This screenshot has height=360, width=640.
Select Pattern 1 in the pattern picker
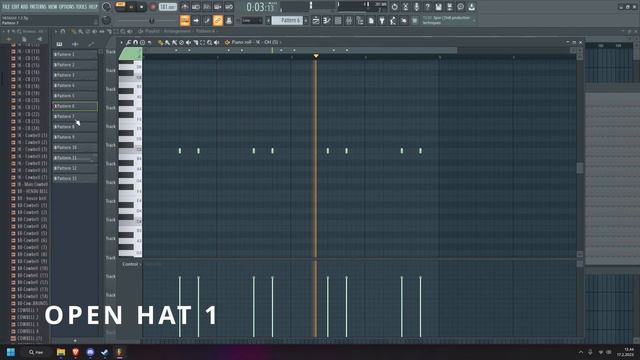(75, 54)
